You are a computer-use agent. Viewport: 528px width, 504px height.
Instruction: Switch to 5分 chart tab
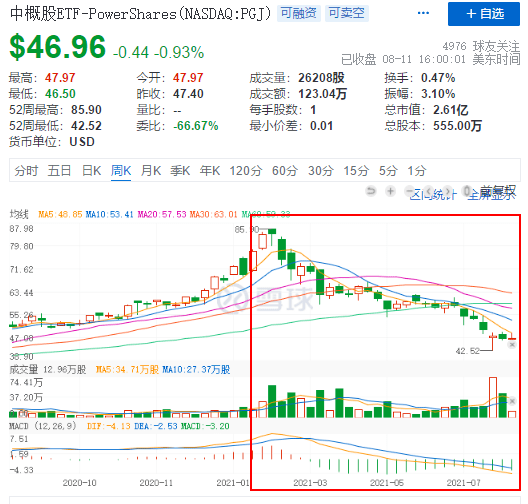click(388, 171)
